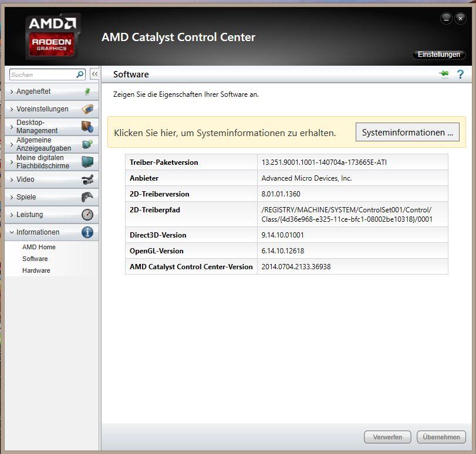Click the Control Center-Version value 2014.0704.2133.36938
Viewport: 476px width, 454px height.
(296, 266)
